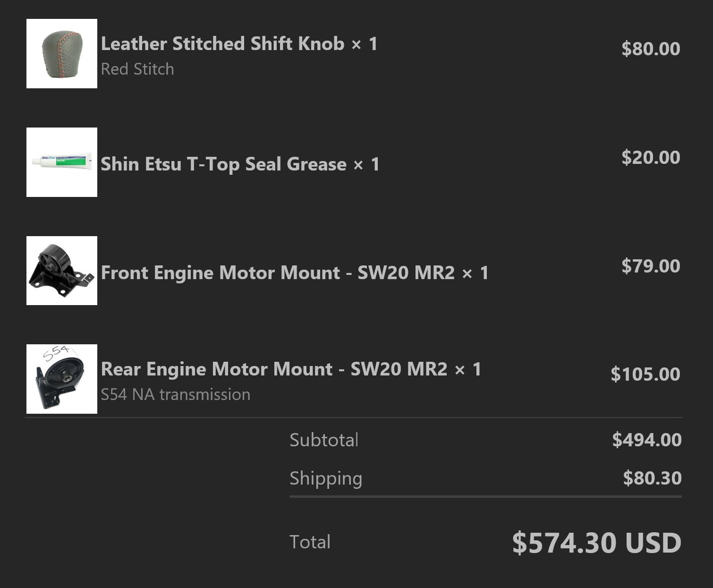Select the $80.30 shipping cost
Screen dimensions: 713x588
coord(652,478)
